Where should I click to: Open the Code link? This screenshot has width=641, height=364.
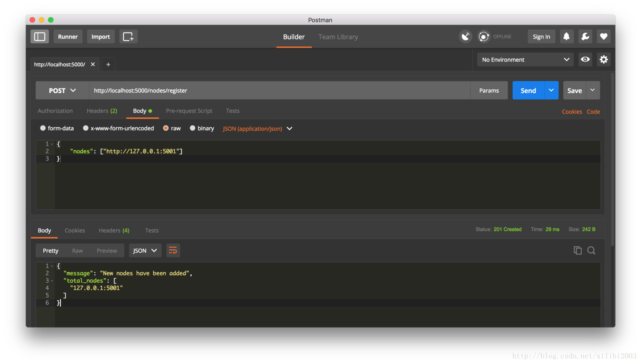[x=593, y=112]
